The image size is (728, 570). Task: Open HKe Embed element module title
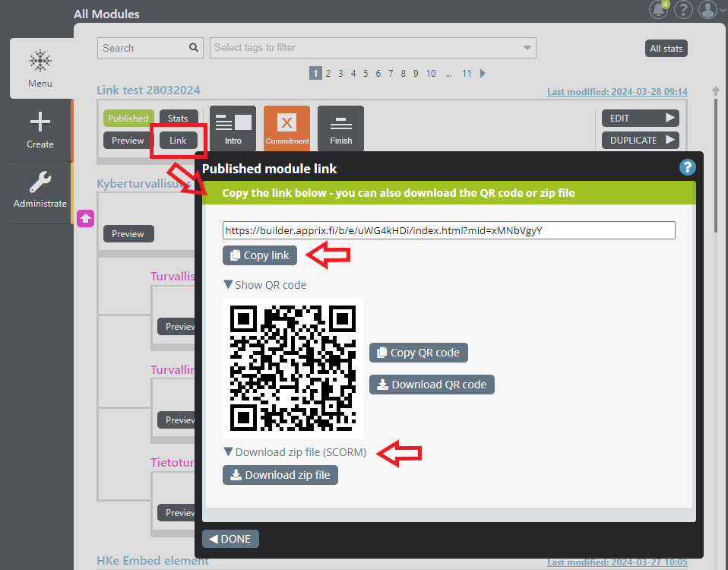click(x=153, y=561)
